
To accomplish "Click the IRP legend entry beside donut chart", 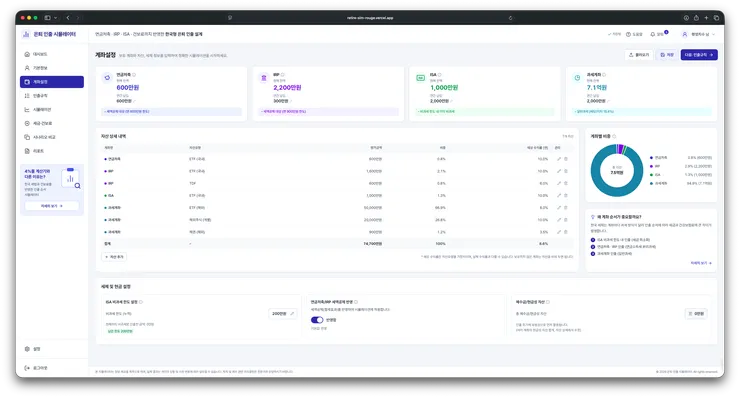I will (681, 166).
